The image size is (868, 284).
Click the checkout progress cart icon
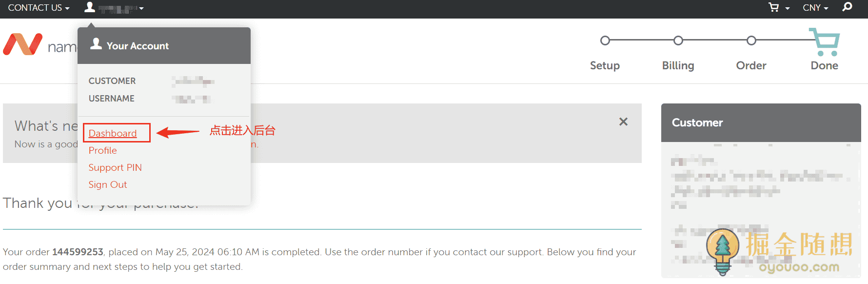click(x=825, y=42)
